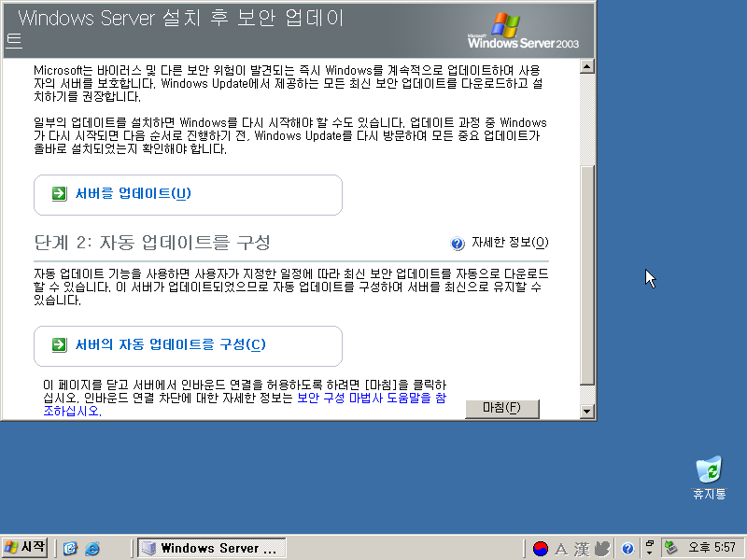Click the 오후 5:57 clock

(712, 547)
